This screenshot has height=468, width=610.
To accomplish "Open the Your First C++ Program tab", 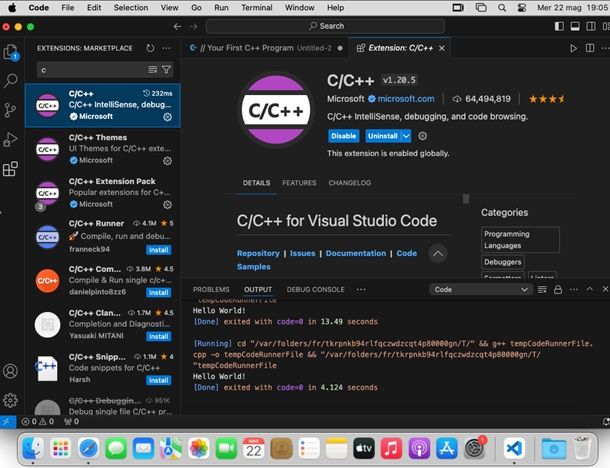I will (x=265, y=48).
